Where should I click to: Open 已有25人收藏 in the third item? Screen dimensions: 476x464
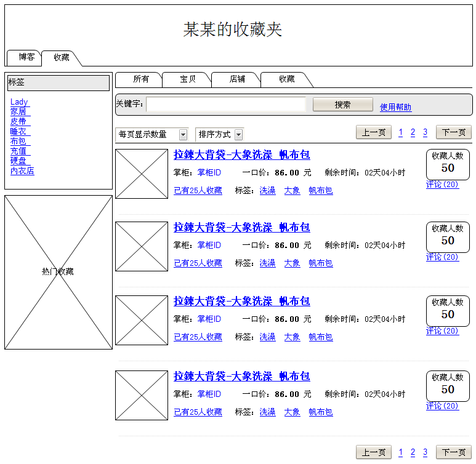click(x=198, y=337)
